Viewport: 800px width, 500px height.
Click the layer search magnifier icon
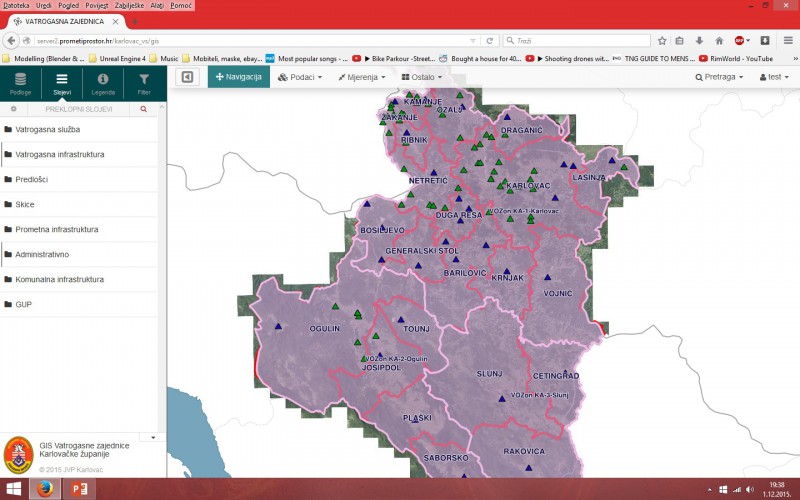143,108
